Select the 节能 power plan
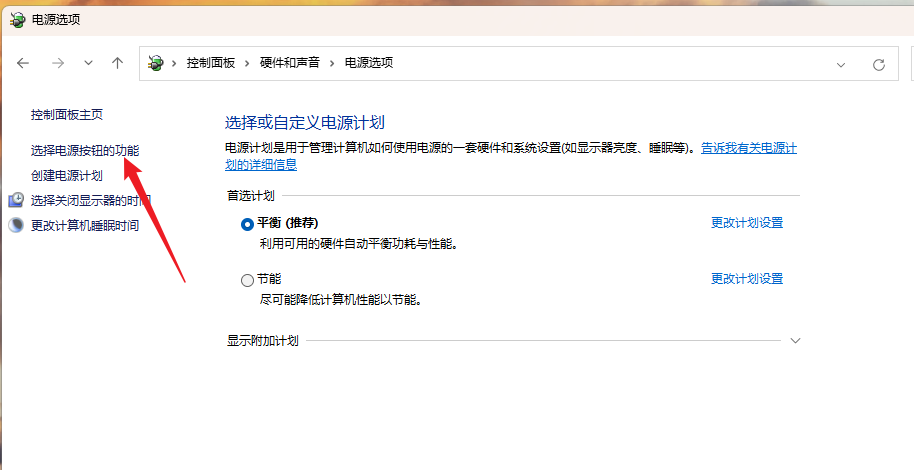This screenshot has width=914, height=470. 247,280
